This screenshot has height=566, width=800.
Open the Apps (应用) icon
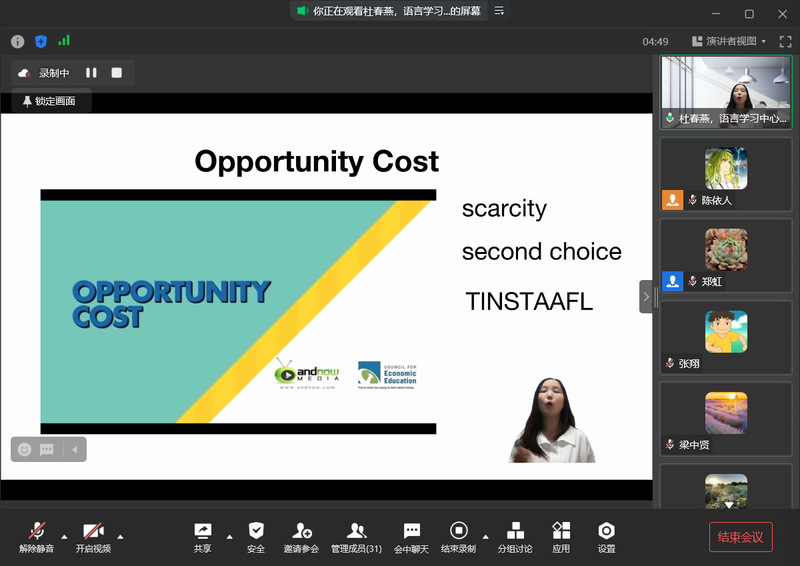[x=561, y=537]
